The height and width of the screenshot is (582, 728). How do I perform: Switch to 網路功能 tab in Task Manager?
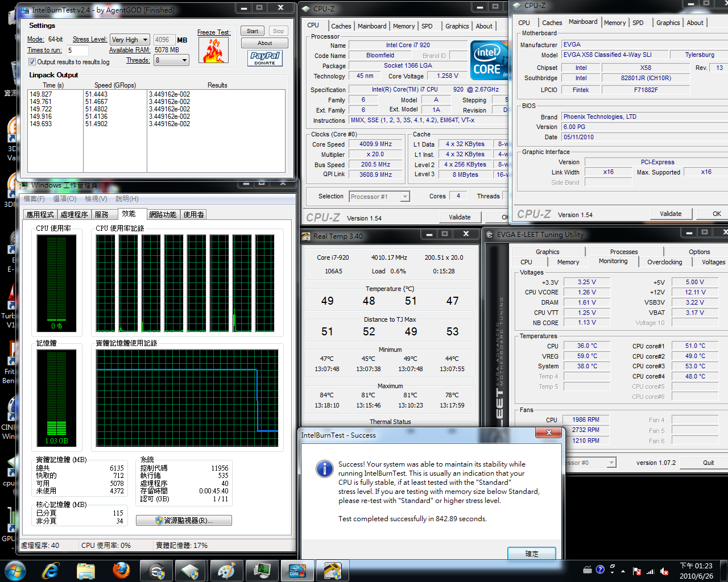(x=163, y=214)
